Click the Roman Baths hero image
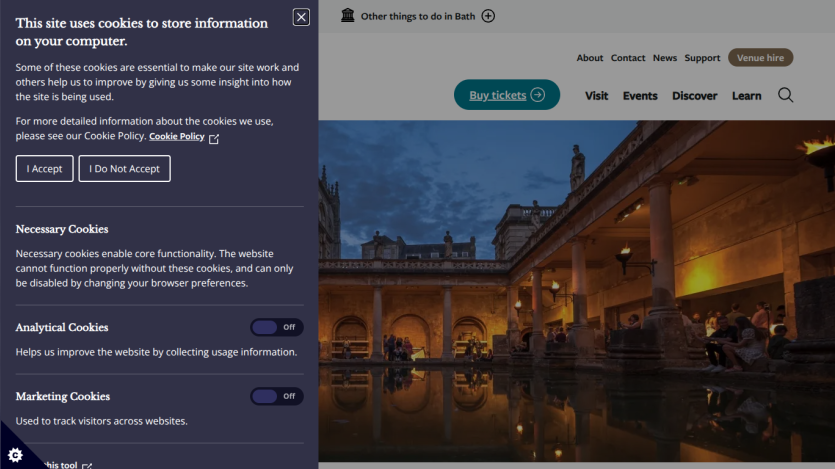 click(x=577, y=291)
